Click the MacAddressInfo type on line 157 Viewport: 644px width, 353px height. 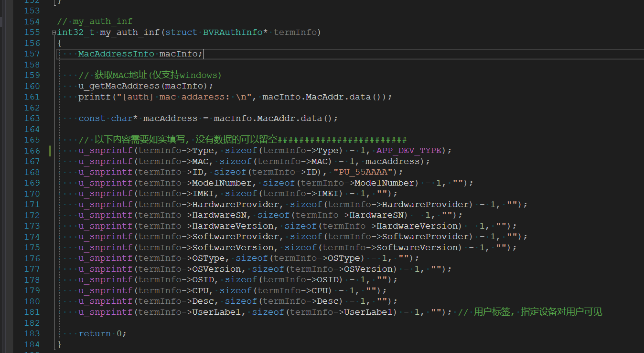[116, 54]
